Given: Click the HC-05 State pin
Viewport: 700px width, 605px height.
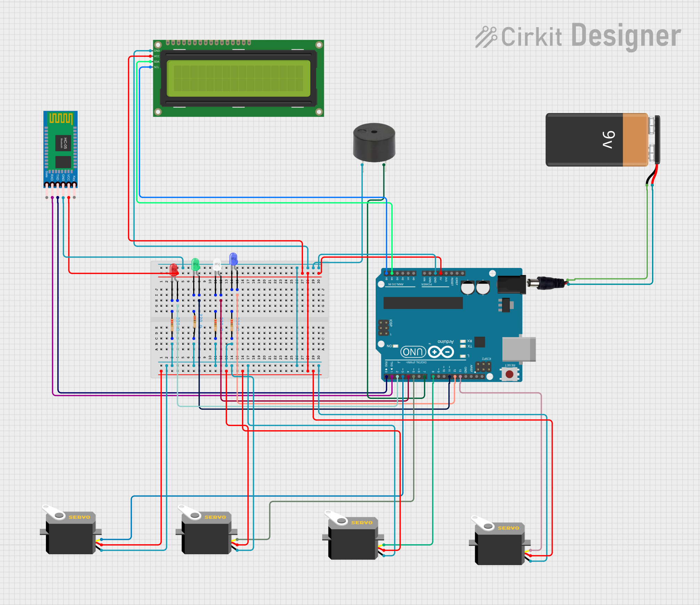Looking at the screenshot, I should pyautogui.click(x=47, y=197).
